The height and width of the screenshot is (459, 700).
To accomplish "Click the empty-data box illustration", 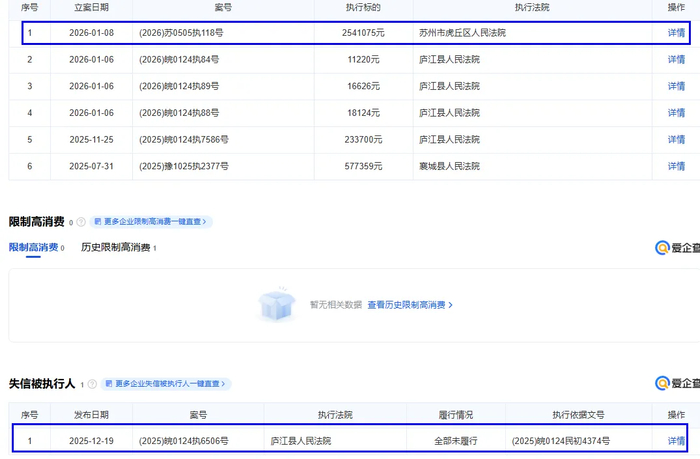I will (277, 304).
